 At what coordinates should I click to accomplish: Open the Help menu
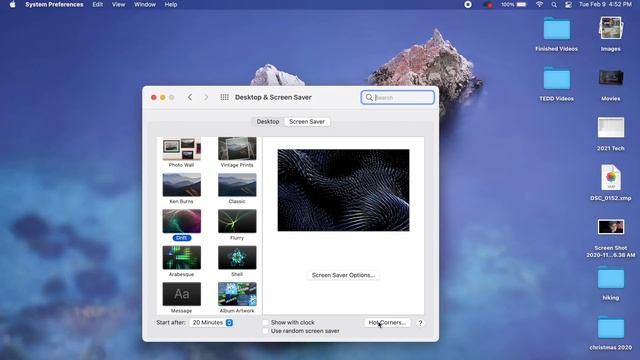171,4
